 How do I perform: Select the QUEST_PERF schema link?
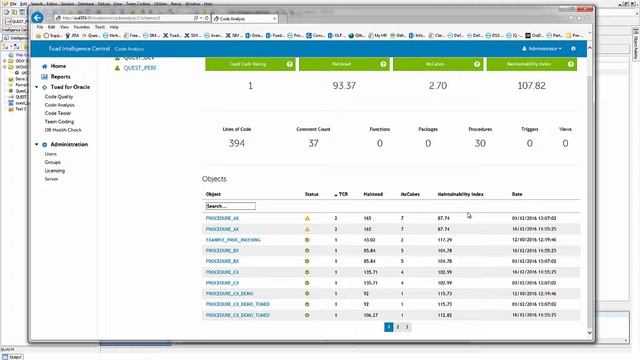pyautogui.click(x=140, y=68)
